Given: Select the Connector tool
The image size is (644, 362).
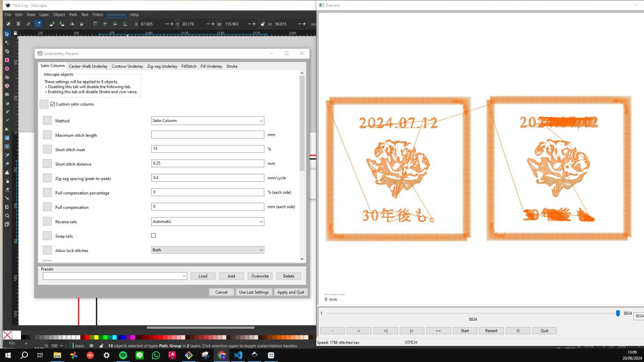Looking at the screenshot, I should tap(7, 198).
